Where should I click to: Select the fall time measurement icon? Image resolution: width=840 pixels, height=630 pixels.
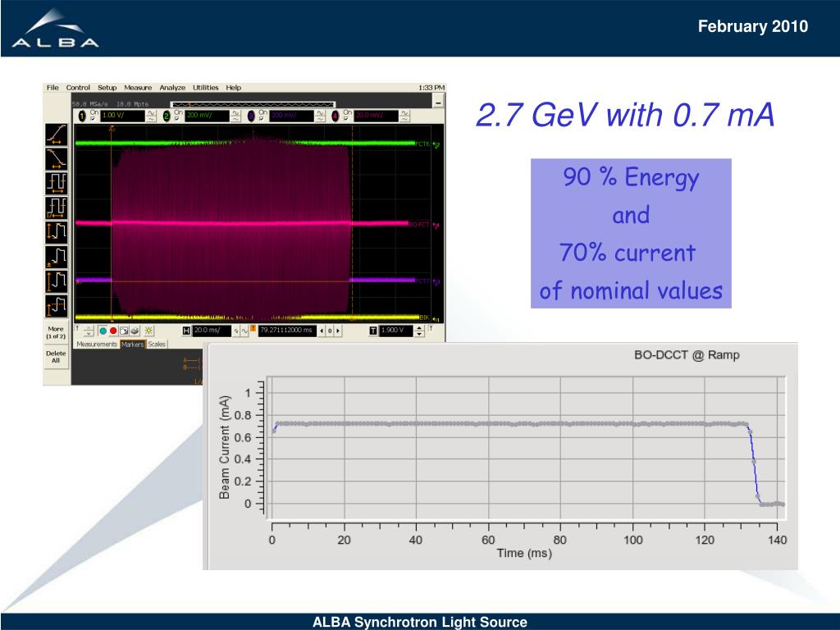pyautogui.click(x=57, y=158)
